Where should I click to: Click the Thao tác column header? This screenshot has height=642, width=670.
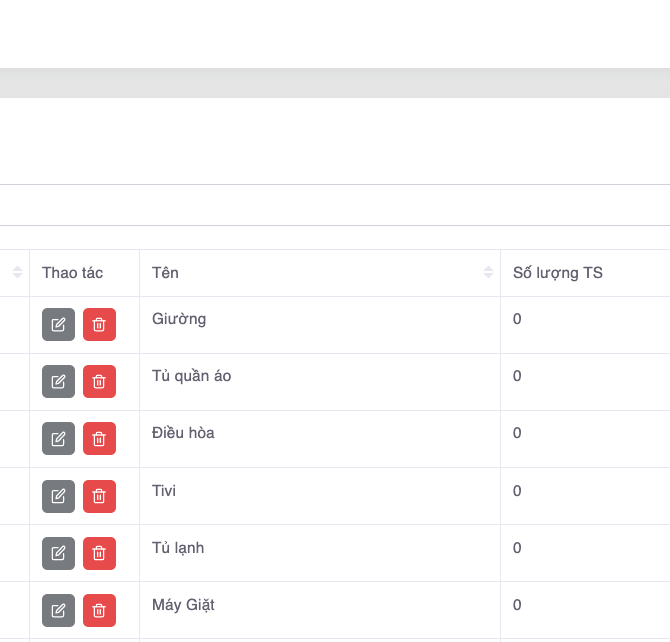click(72, 273)
